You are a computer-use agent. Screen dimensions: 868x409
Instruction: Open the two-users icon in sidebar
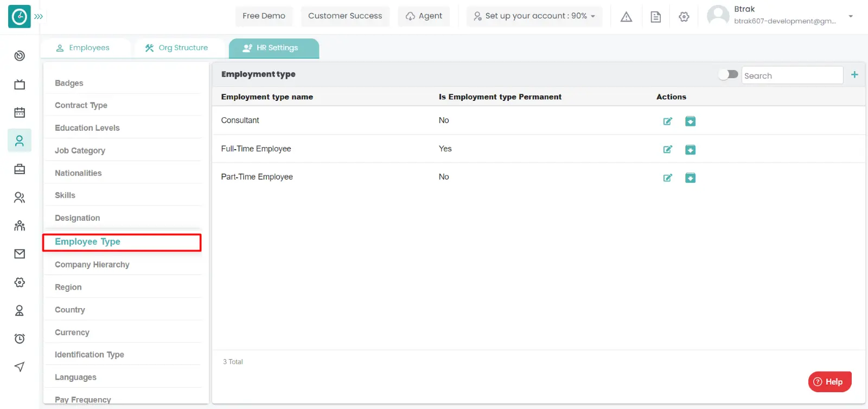click(20, 197)
